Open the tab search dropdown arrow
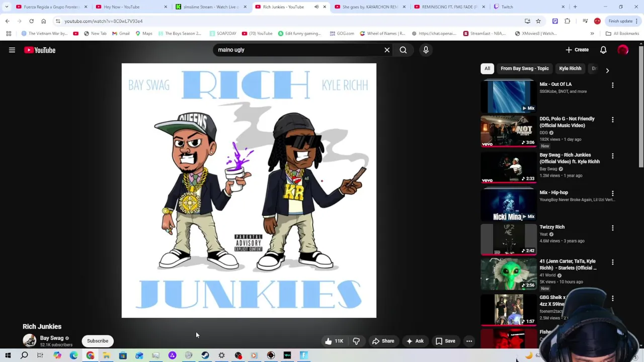This screenshot has width=644, height=362. 7,7
